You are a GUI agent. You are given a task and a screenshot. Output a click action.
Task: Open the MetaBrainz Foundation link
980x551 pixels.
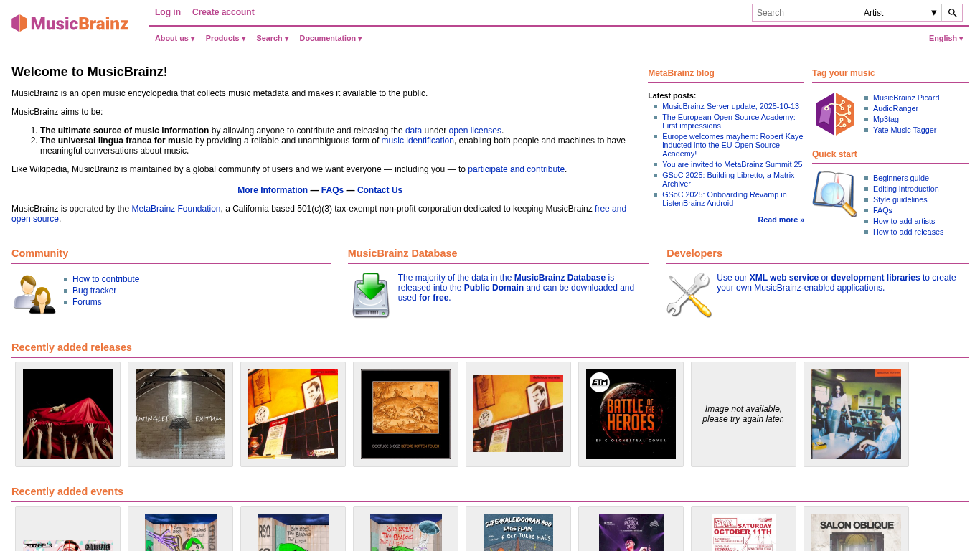pyautogui.click(x=176, y=209)
